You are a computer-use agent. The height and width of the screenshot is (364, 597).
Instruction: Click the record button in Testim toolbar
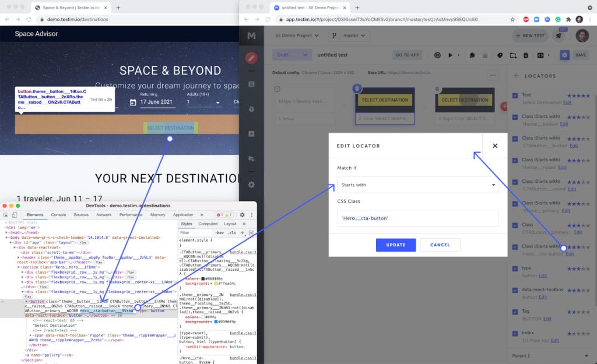point(437,55)
